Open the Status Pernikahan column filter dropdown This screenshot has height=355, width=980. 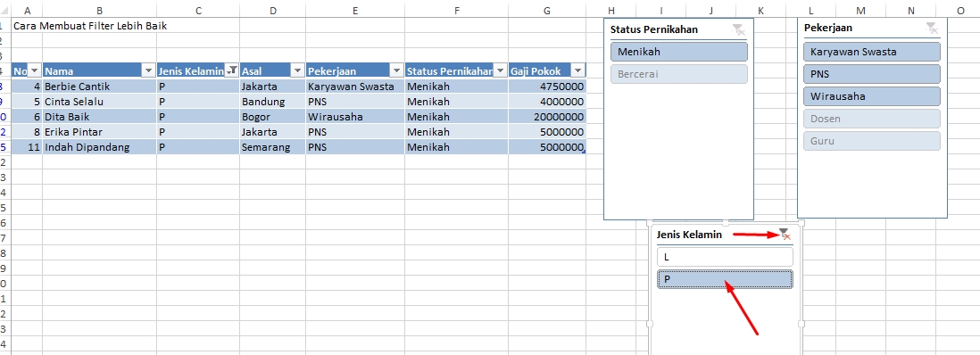coord(500,70)
